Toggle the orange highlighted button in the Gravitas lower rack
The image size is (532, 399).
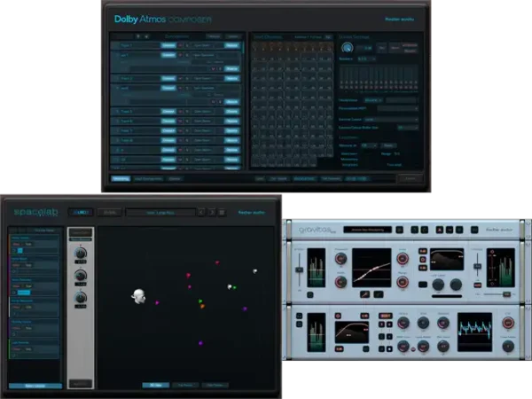tap(385, 316)
